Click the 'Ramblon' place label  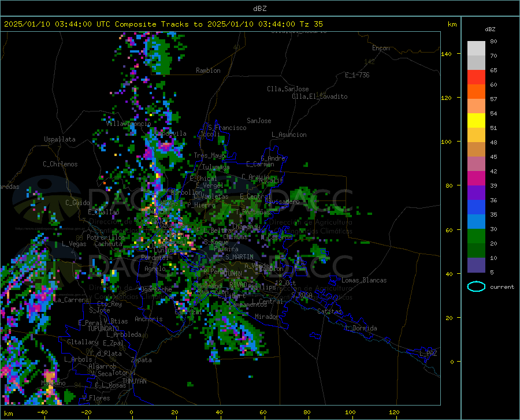point(208,70)
